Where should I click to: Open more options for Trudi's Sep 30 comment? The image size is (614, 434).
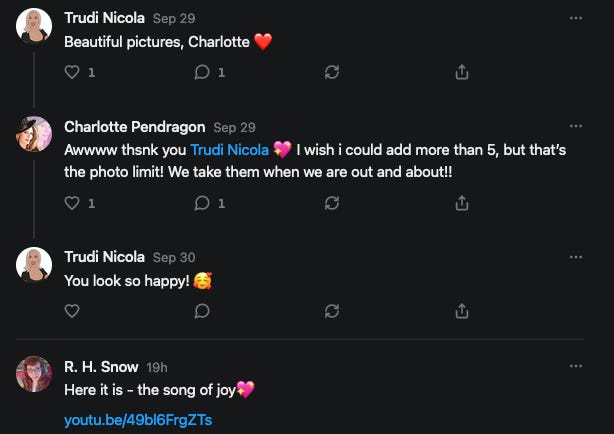pyautogui.click(x=575, y=257)
